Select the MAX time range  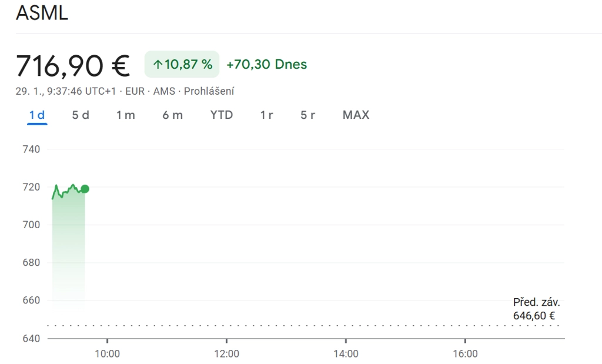[356, 115]
